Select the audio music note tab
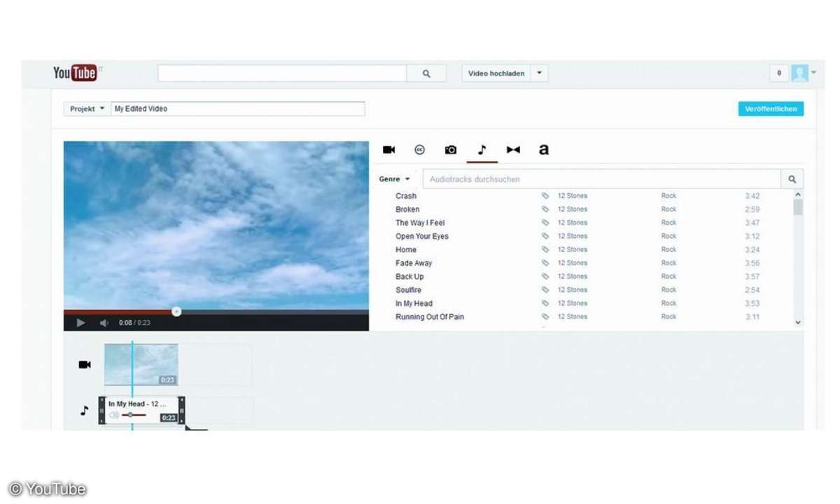Viewport: 840px width, 504px height. (x=482, y=150)
